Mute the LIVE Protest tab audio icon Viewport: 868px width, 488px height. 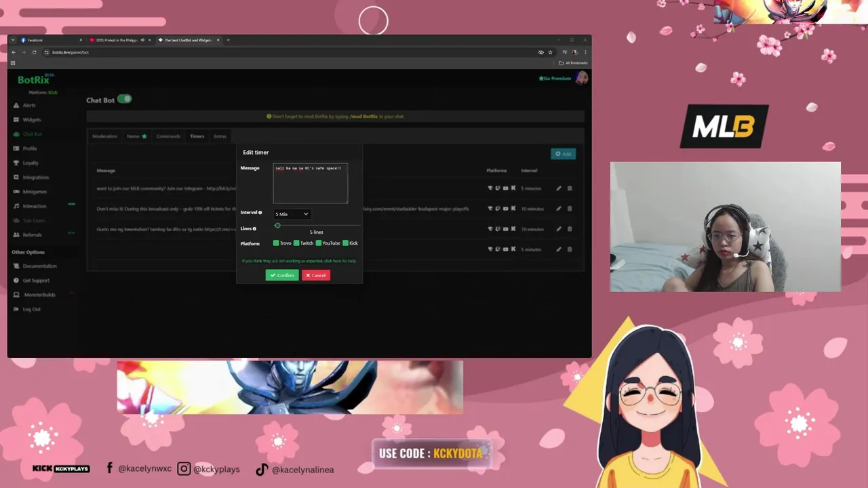tap(142, 40)
